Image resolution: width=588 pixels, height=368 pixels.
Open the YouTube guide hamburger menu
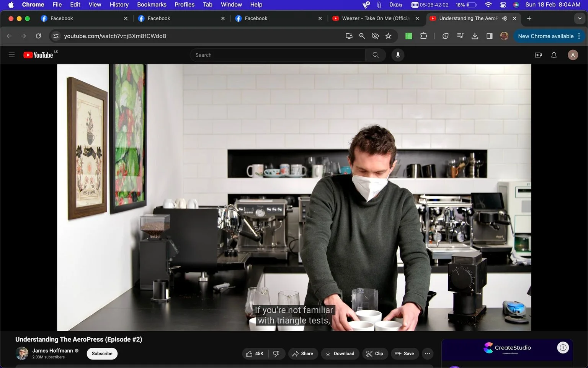coord(11,55)
